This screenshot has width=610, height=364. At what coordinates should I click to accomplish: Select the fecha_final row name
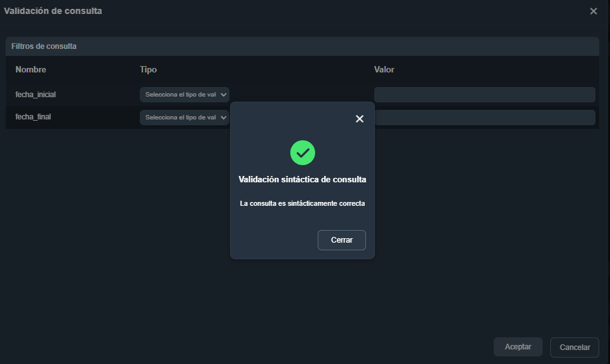pos(33,118)
